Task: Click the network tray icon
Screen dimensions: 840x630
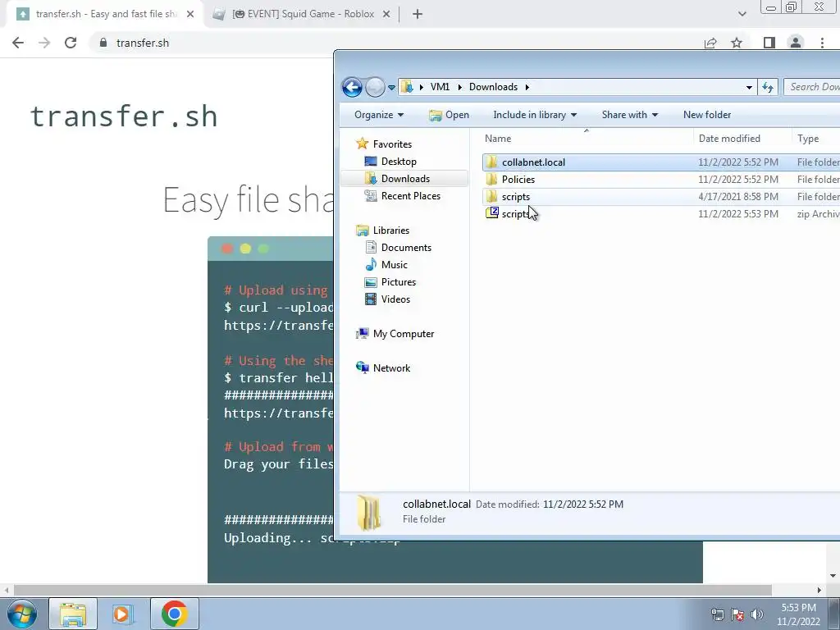Action: (x=717, y=614)
